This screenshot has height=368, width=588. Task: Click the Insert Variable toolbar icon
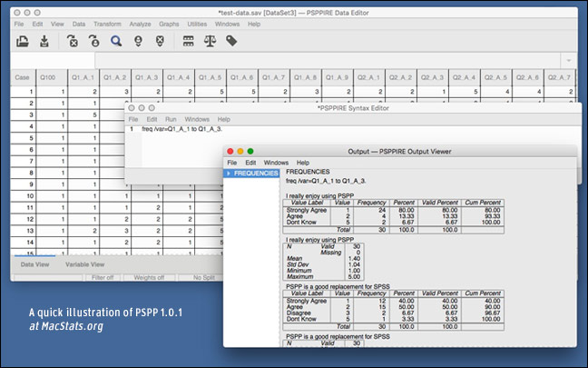(x=160, y=41)
